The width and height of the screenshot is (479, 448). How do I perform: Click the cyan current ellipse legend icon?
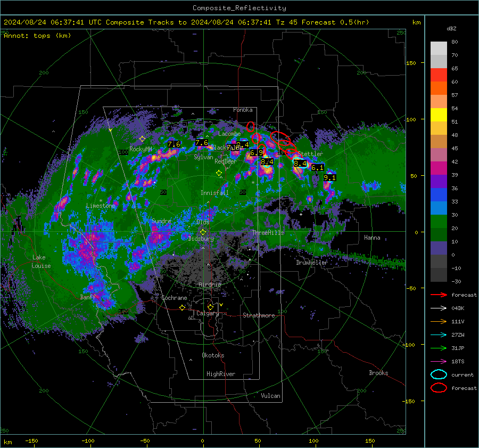(x=439, y=374)
